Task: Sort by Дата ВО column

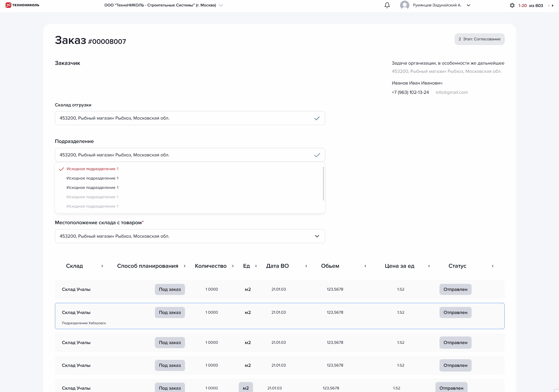Action: click(306, 266)
